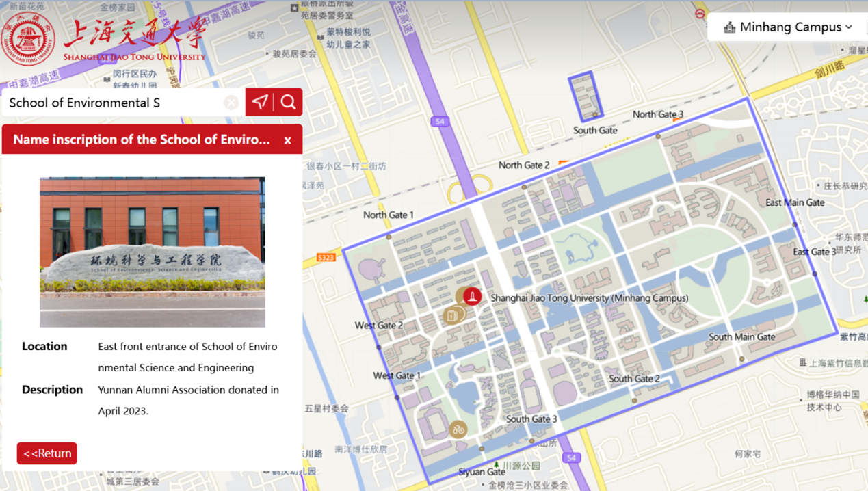
Task: Select the West Gate 2 label
Action: tap(379, 325)
